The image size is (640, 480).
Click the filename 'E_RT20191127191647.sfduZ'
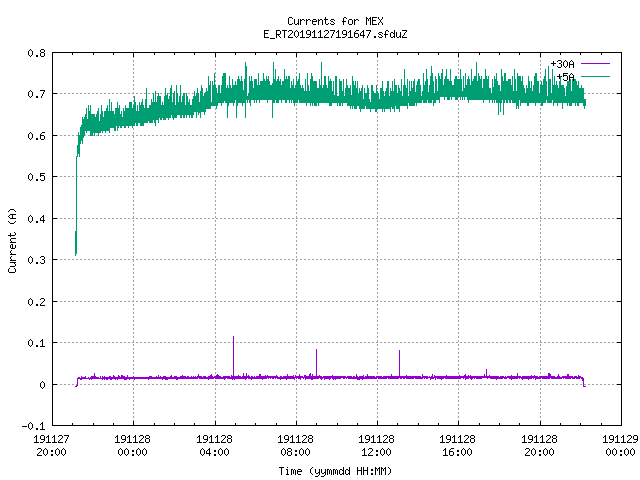tap(335, 34)
